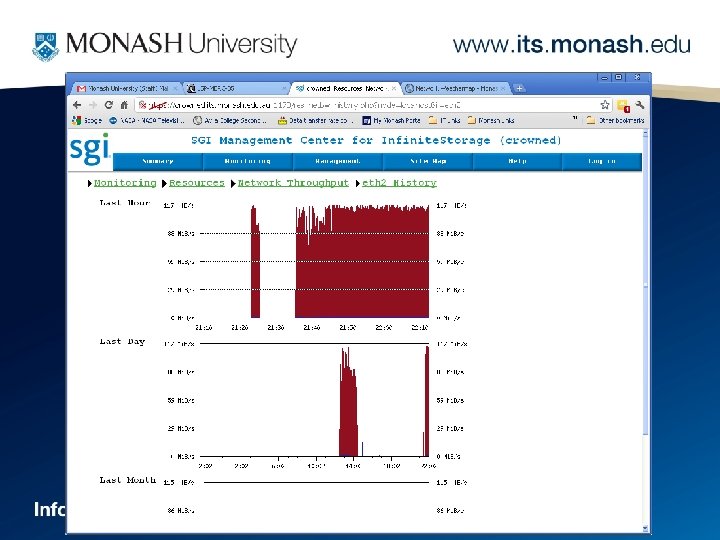Open the My Monash Portal bookmark
This screenshot has height=540, width=720.
click(x=391, y=120)
